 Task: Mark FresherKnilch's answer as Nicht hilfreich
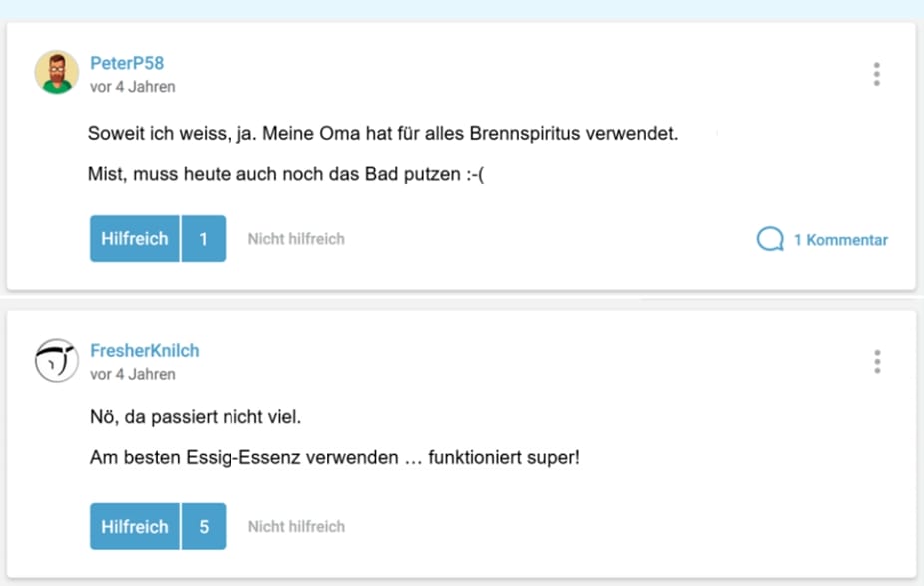[296, 526]
